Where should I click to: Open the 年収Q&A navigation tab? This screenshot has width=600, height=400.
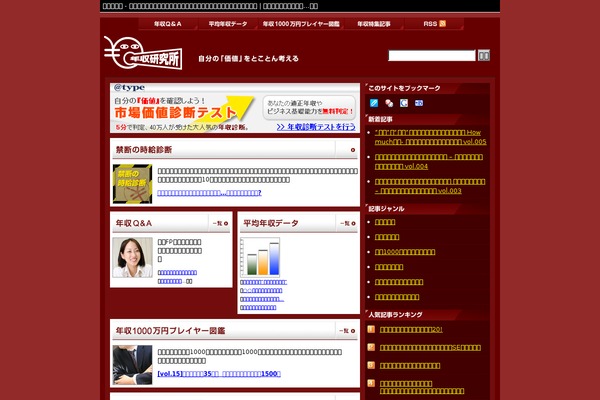tap(168, 24)
